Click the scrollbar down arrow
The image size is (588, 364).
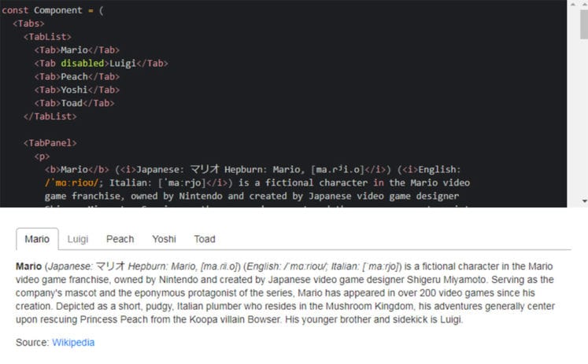tap(582, 202)
